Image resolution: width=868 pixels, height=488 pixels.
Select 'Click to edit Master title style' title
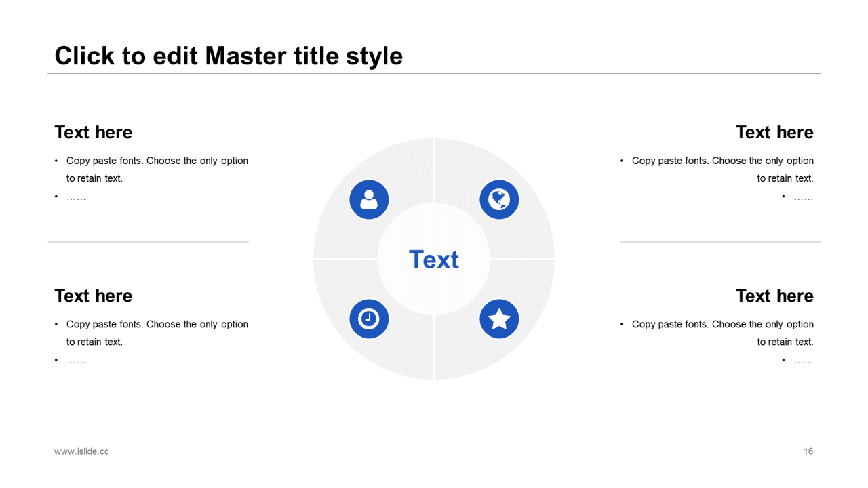tap(229, 56)
